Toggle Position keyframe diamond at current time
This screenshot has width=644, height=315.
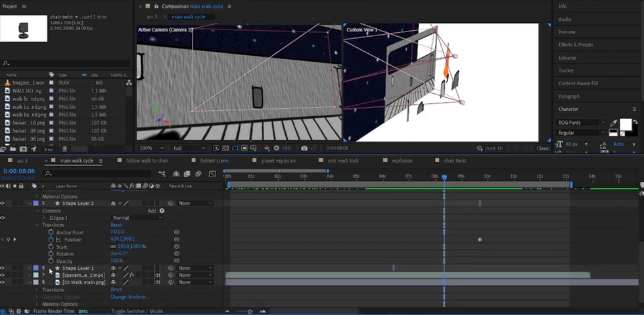[x=8, y=239]
